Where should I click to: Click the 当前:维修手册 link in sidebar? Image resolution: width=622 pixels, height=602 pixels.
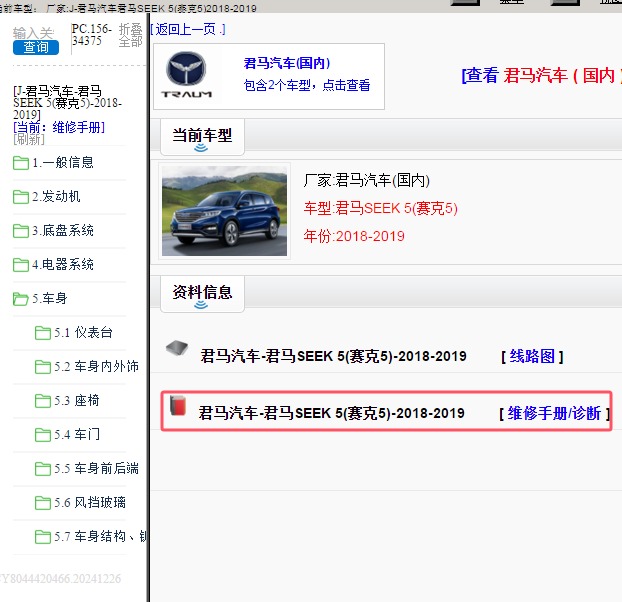[59, 127]
